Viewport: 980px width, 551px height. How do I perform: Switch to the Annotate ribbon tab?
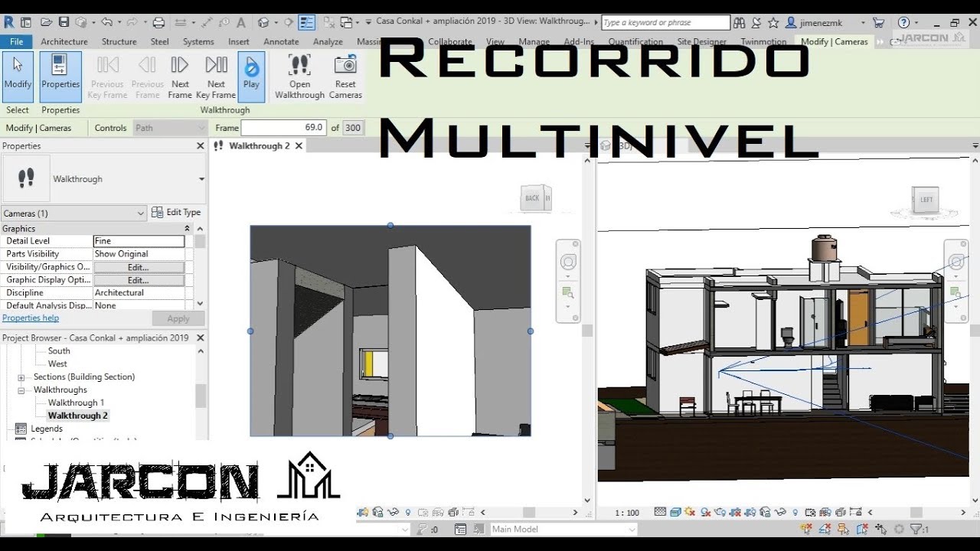pos(281,41)
